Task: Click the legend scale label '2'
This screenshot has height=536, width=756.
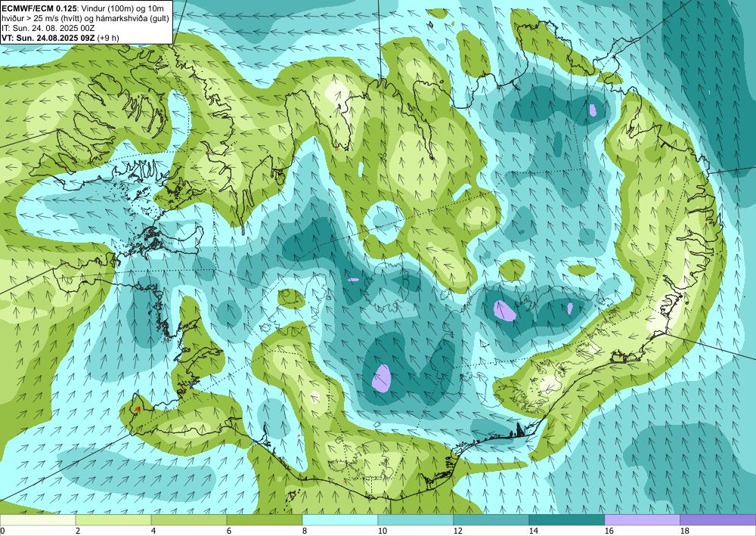Action: click(78, 531)
